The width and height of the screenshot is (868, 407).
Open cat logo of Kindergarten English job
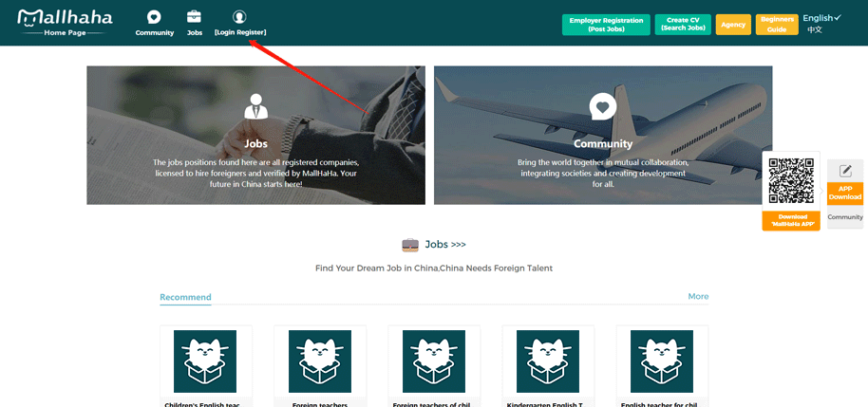coord(548,361)
